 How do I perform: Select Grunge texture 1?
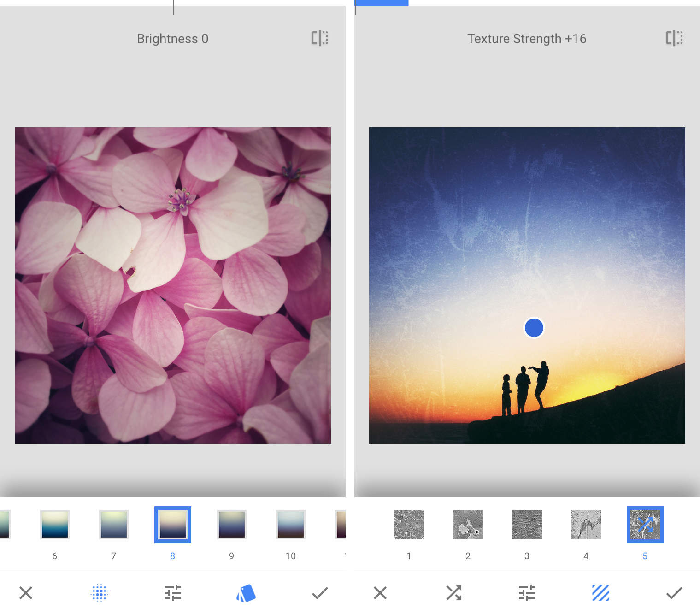(408, 525)
